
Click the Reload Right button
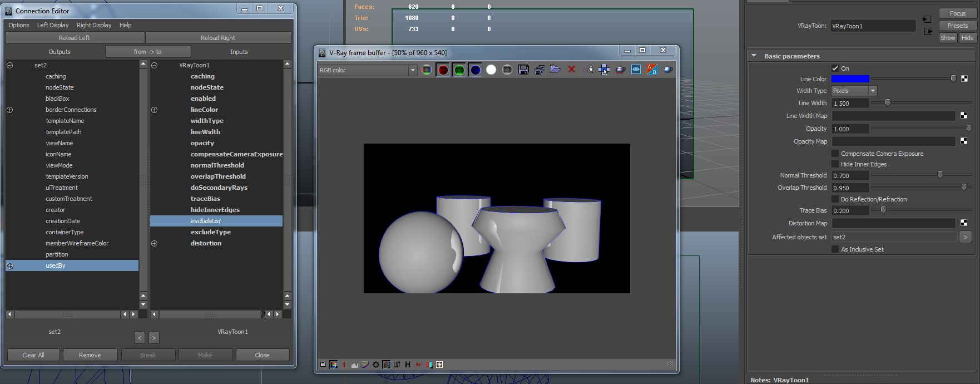click(x=218, y=38)
